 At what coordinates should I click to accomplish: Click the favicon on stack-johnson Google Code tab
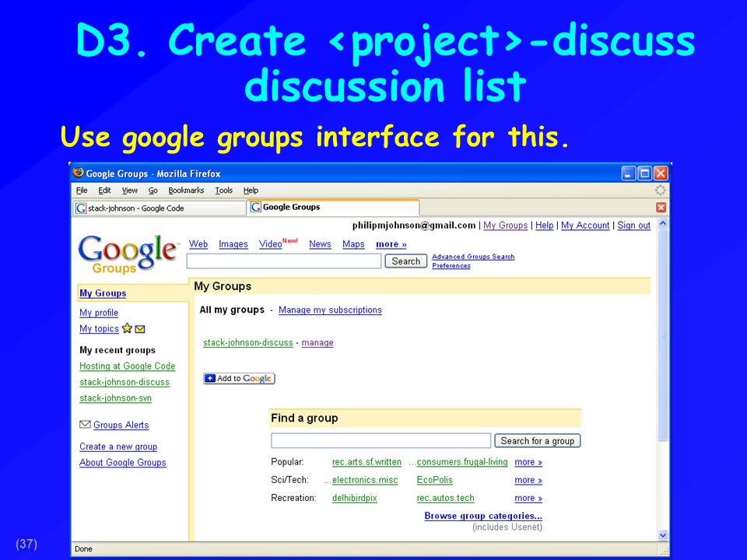(x=81, y=208)
